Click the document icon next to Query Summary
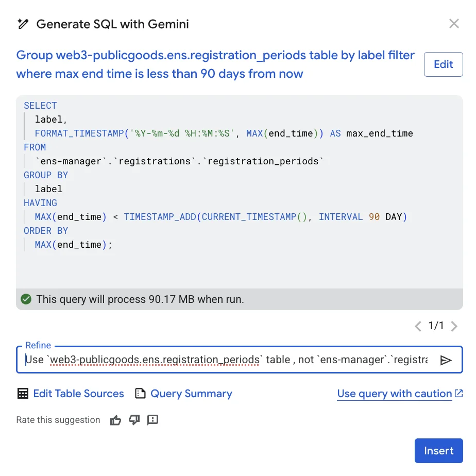This screenshot has width=476, height=476. click(140, 393)
